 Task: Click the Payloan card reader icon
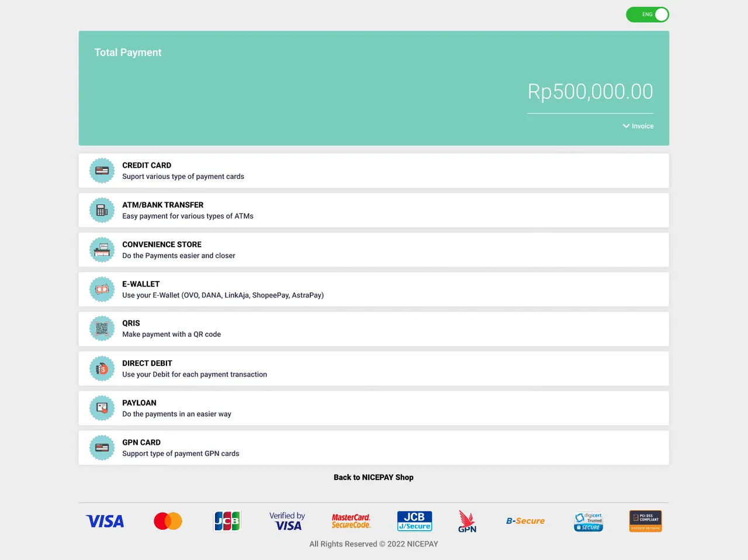(x=102, y=408)
